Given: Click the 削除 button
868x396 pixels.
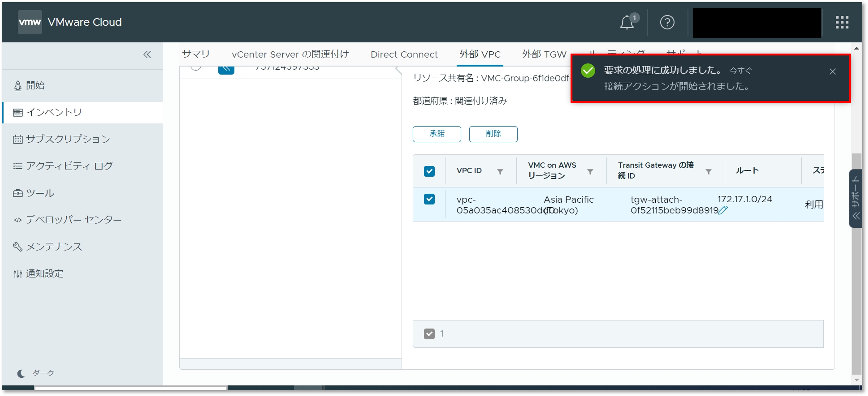Looking at the screenshot, I should click(493, 134).
